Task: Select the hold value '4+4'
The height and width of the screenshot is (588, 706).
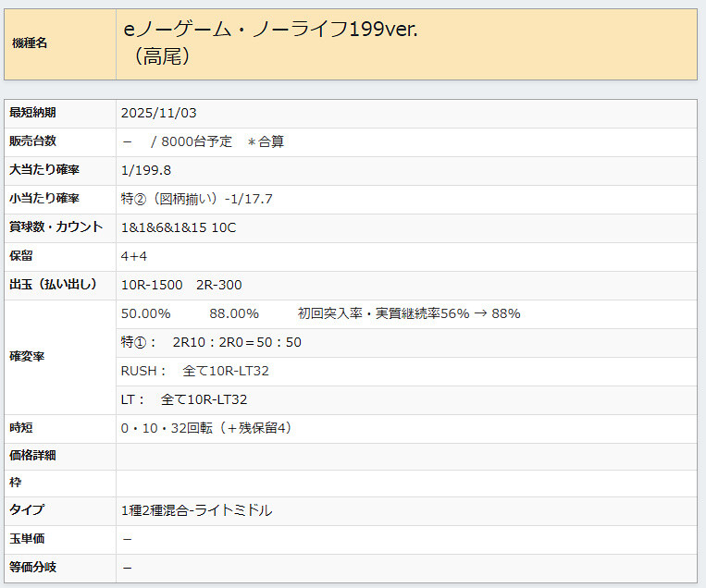Action: tap(134, 256)
